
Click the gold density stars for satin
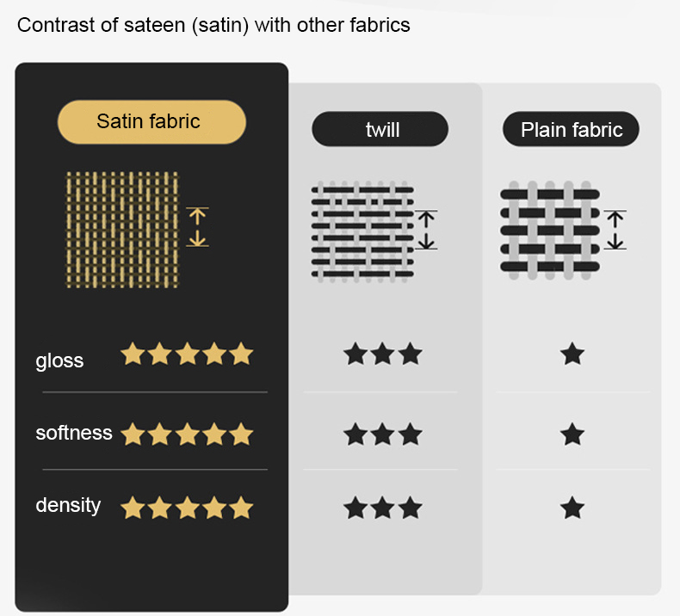pos(187,508)
